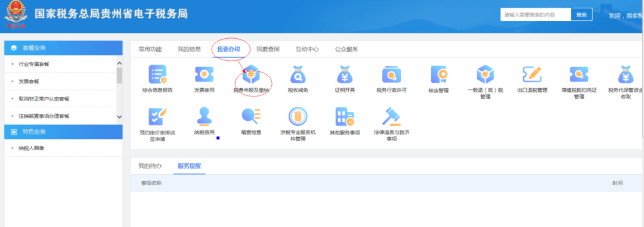The width and height of the screenshot is (644, 227).
Task: Open 法律追责与救济事项 gavel icon
Action: click(391, 117)
